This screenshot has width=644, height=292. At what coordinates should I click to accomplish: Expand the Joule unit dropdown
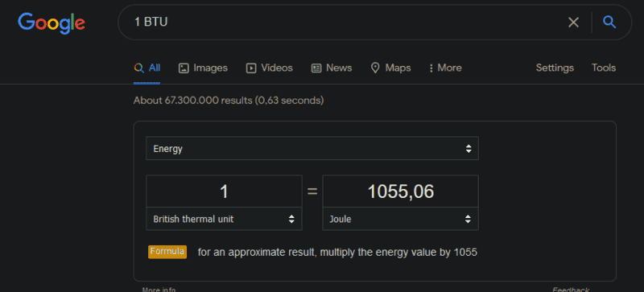click(x=400, y=219)
